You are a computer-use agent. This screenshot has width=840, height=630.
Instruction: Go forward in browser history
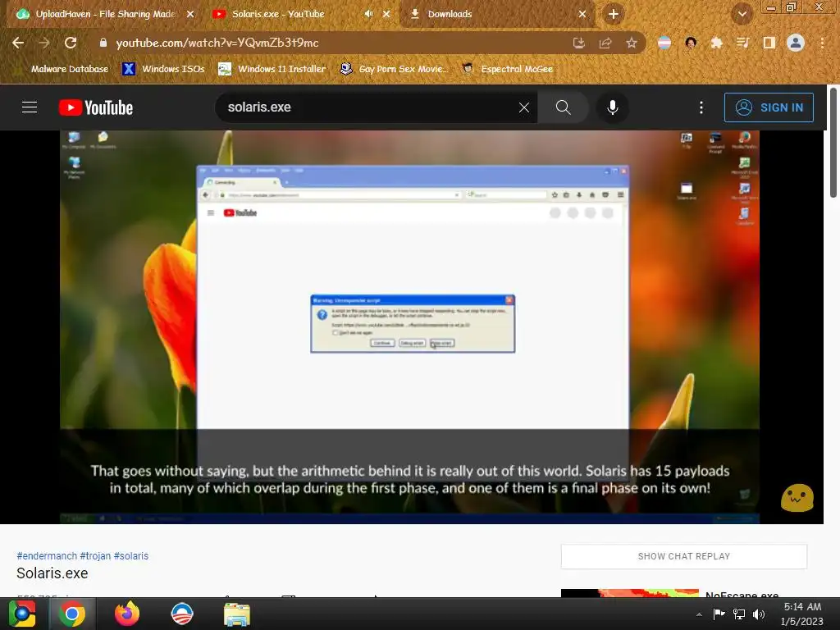(x=44, y=43)
